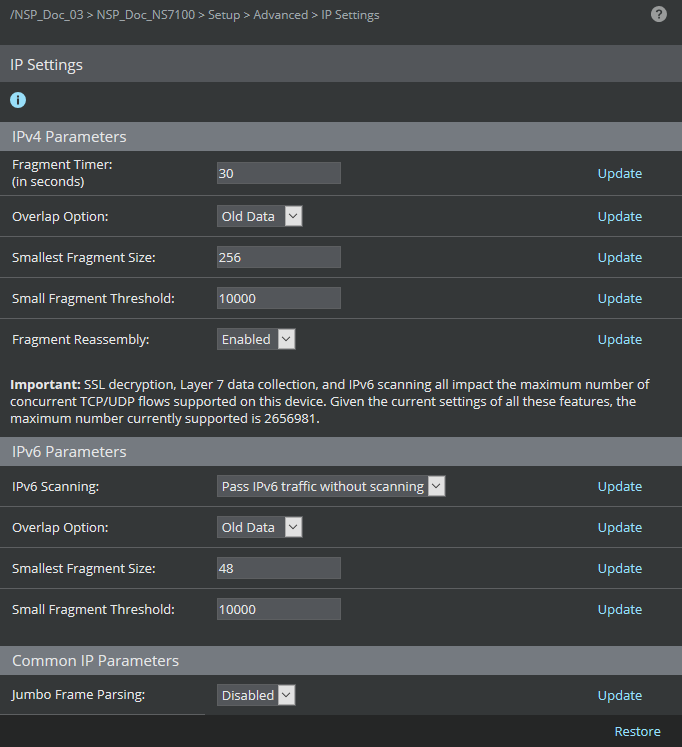The width and height of the screenshot is (682, 747).
Task: Update IPv4 Small Fragment Threshold
Action: [x=620, y=298]
